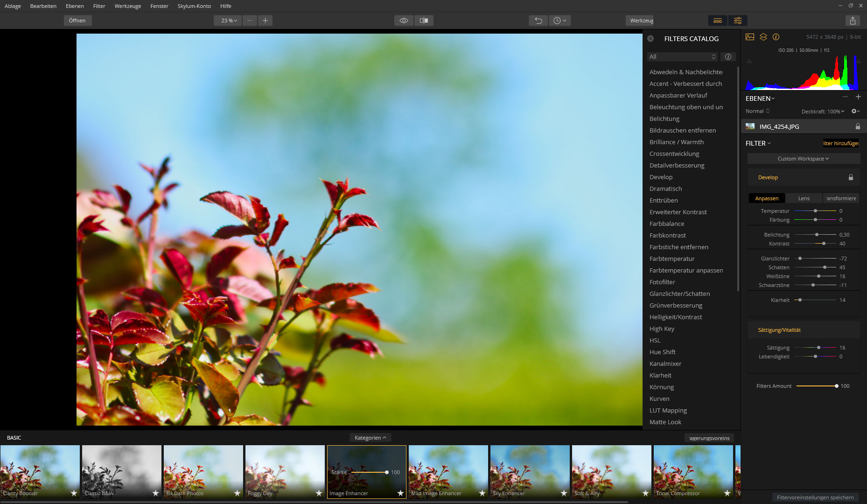867x504 pixels.
Task: Open the Kategorien dropdown
Action: (371, 438)
